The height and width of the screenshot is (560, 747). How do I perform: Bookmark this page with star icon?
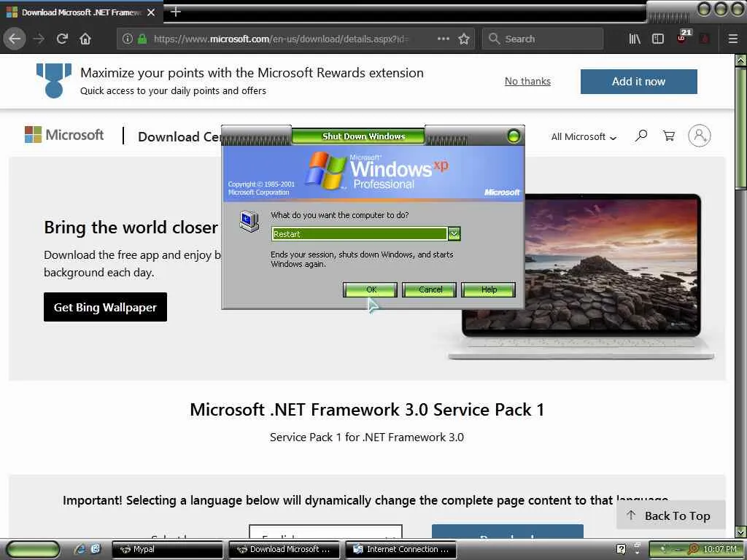click(463, 39)
